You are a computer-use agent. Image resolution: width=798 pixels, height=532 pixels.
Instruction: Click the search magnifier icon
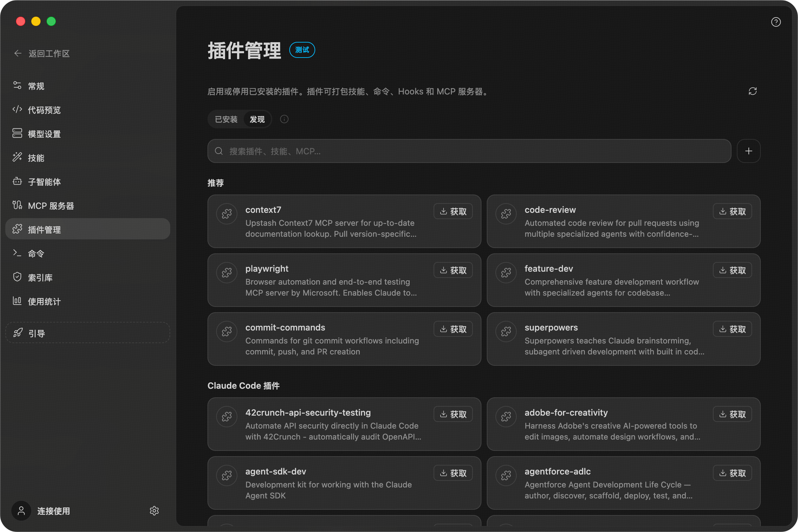(219, 151)
